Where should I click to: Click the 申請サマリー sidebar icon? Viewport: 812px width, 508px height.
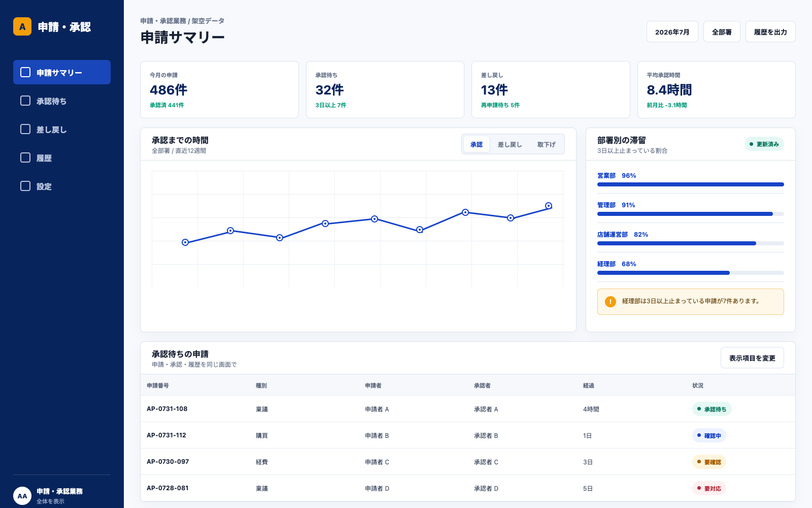point(25,72)
